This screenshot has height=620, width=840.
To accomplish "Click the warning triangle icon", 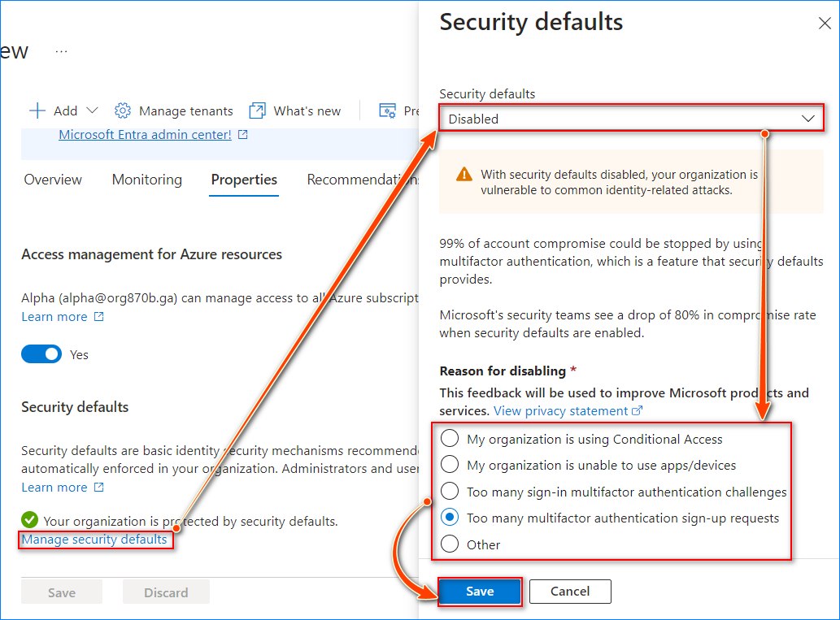I will pyautogui.click(x=464, y=175).
